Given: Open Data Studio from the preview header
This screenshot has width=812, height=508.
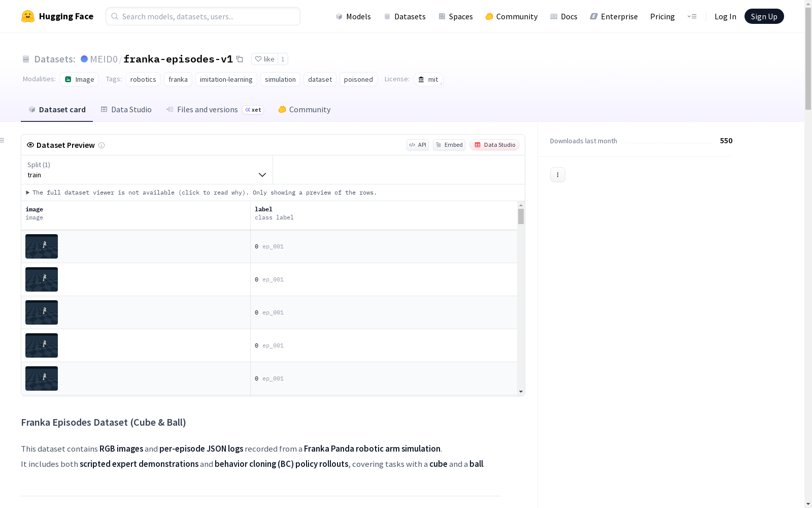Looking at the screenshot, I should pos(495,145).
